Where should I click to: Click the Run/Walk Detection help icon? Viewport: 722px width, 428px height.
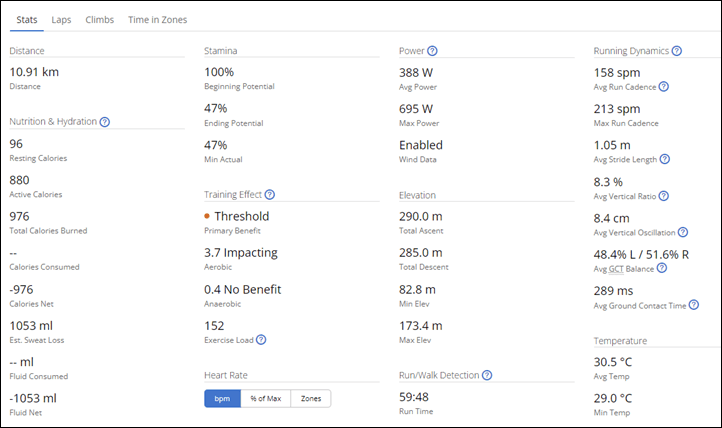(x=487, y=375)
